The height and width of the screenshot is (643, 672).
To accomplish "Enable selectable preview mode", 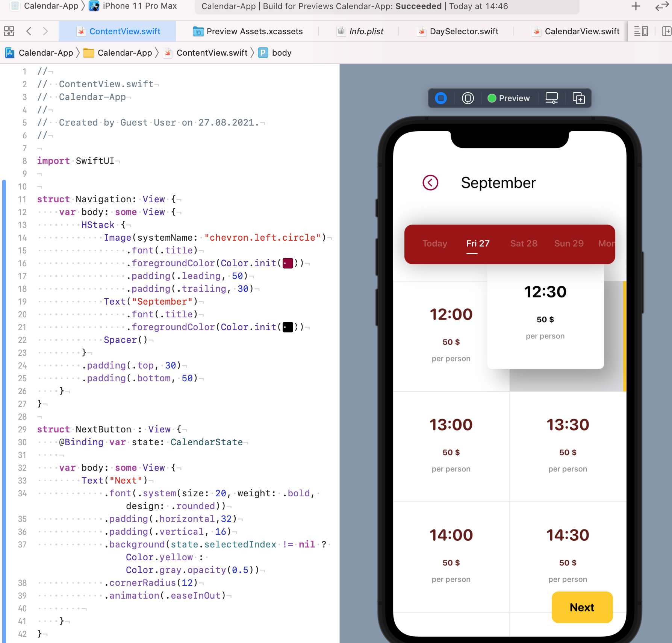I will (x=467, y=98).
